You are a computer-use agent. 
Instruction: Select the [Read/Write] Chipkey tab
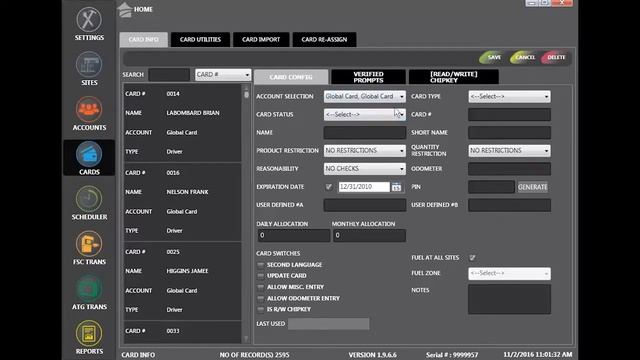tap(453, 77)
